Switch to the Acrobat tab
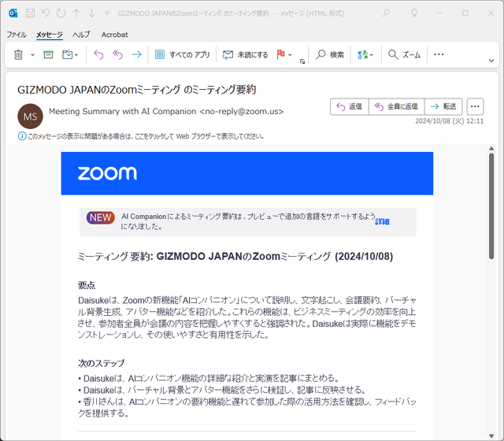 pos(115,35)
